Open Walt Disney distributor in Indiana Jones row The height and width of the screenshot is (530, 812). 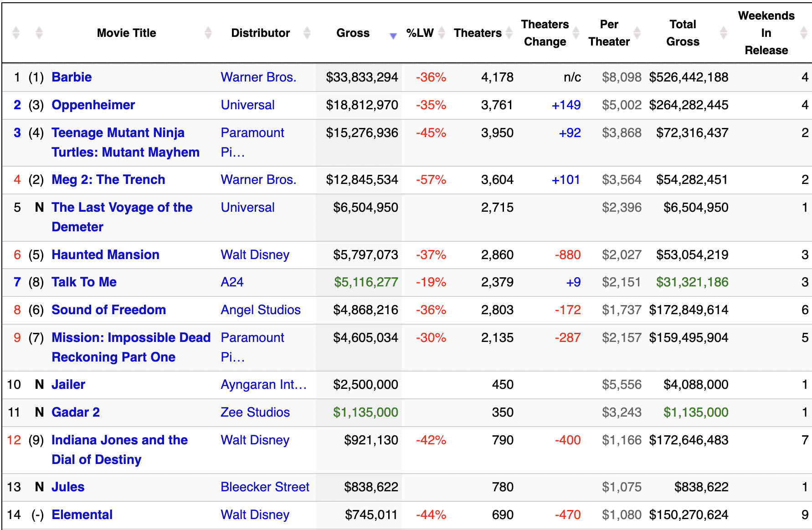pos(255,440)
